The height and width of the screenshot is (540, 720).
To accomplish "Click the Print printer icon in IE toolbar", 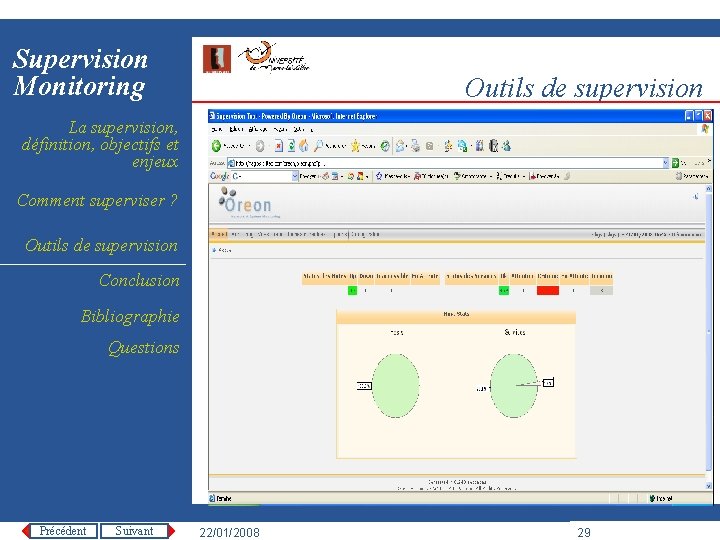I will [x=415, y=146].
